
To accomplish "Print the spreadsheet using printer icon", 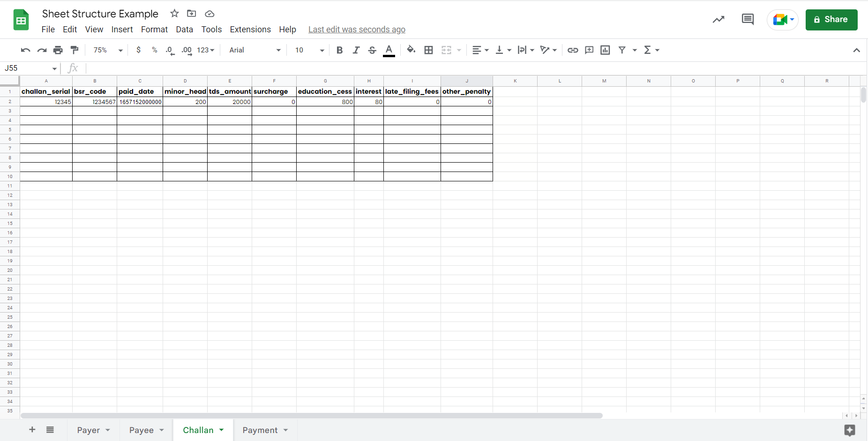I will [x=58, y=50].
